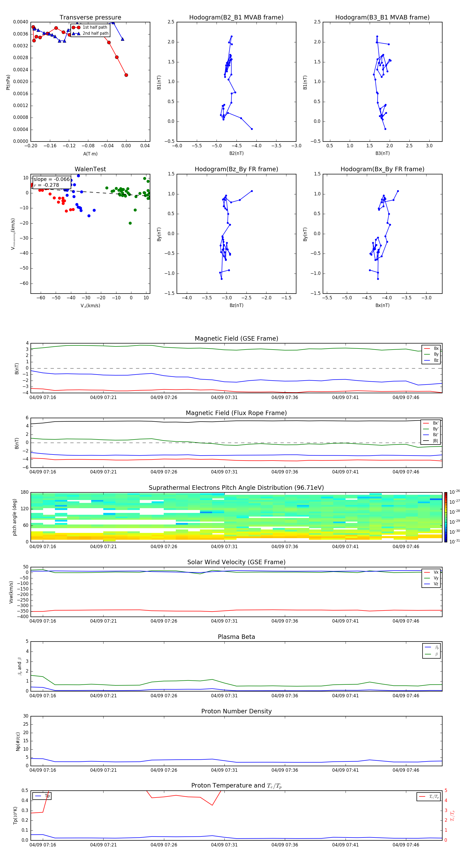Click the 'B2(nT)' x-axis label
The width and height of the screenshot is (473, 868).
click(x=236, y=153)
